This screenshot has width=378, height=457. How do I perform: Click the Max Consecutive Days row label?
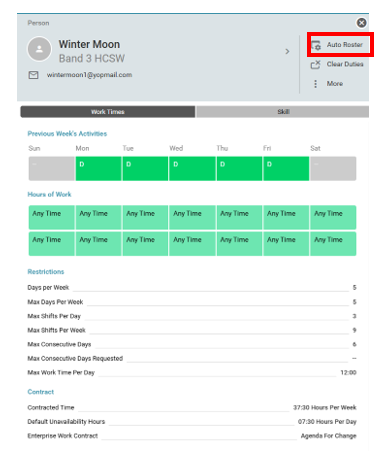point(59,344)
